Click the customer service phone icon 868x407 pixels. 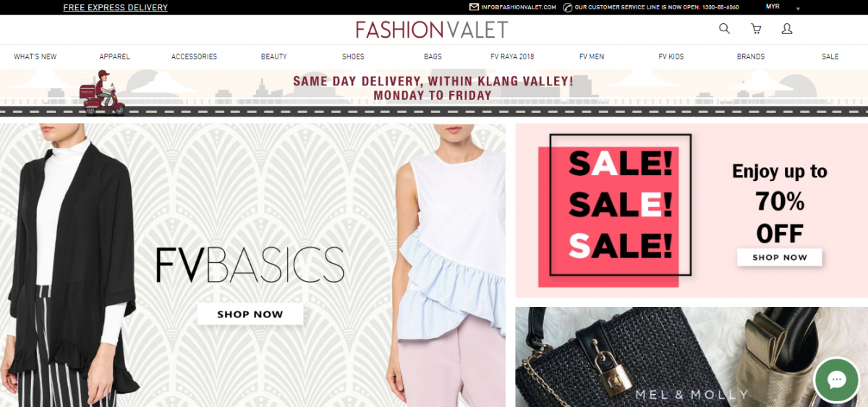(568, 7)
